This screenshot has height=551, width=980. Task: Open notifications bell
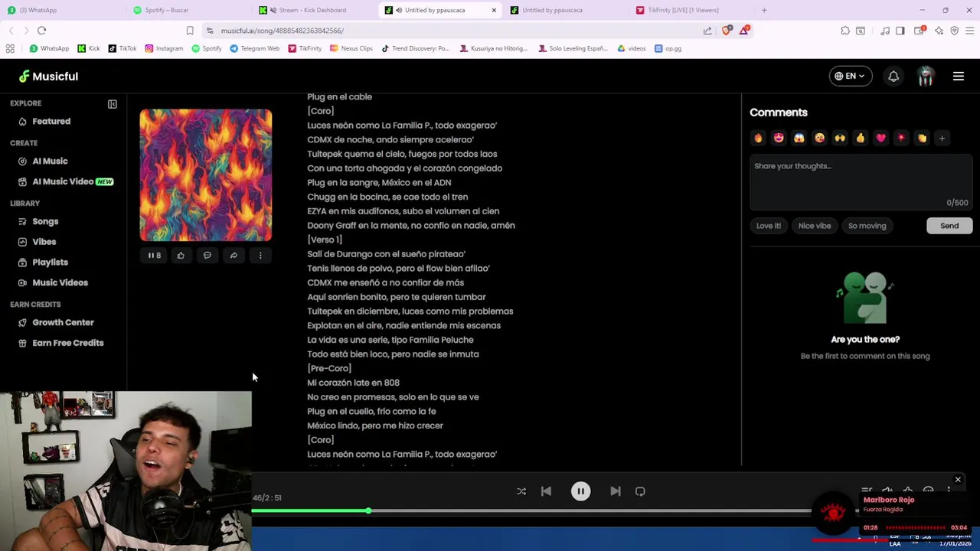[893, 77]
